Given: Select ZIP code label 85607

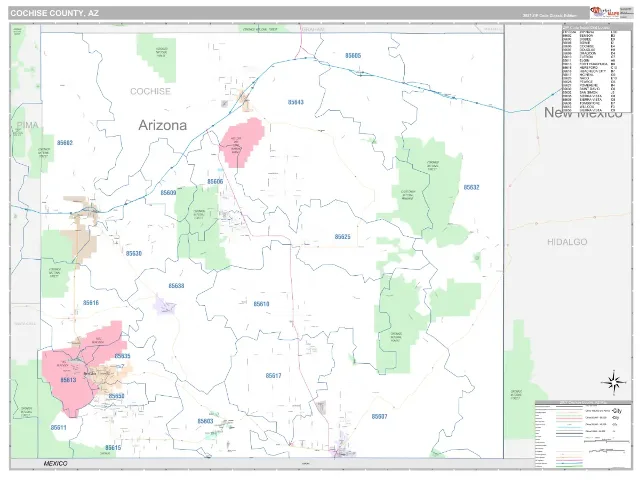Looking at the screenshot, I should click(379, 416).
